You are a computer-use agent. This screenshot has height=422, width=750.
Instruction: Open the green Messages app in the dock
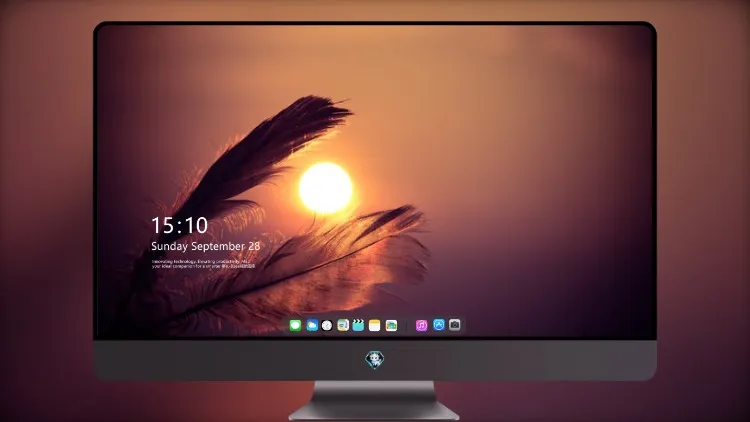(295, 325)
